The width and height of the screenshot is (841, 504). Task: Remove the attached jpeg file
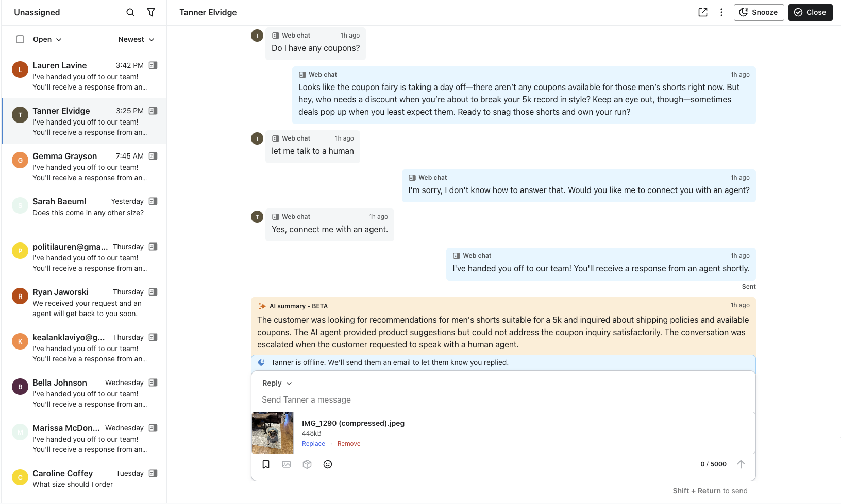click(349, 444)
